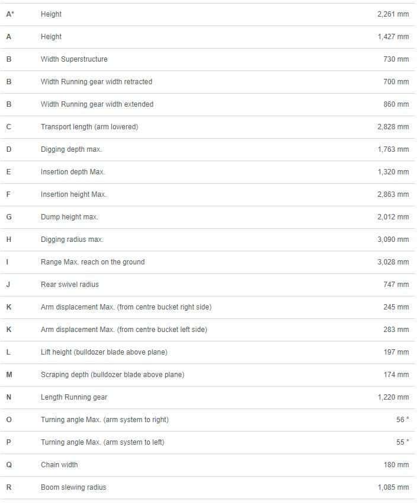420x504 pixels.
Task: Select Arm displacement bucket right side row
Action: [x=208, y=307]
